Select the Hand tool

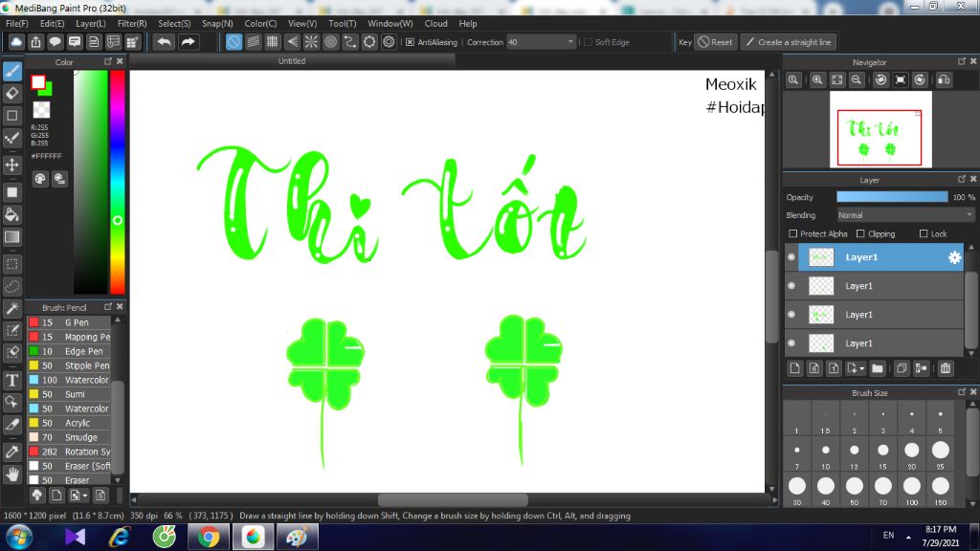tap(12, 474)
